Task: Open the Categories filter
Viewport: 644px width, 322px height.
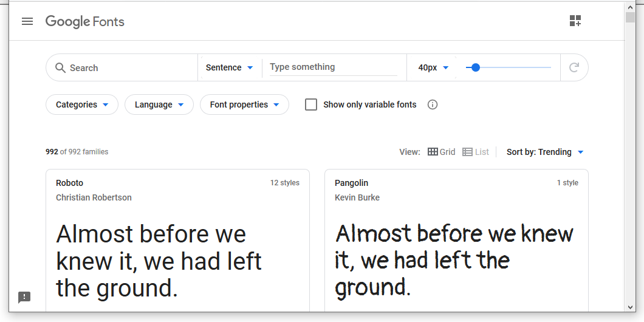Action: tap(82, 104)
